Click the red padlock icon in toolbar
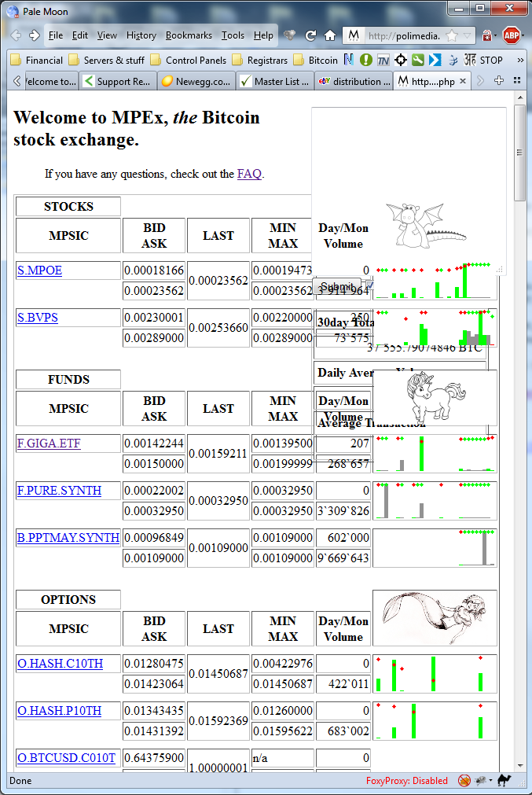Image resolution: width=532 pixels, height=795 pixels. pyautogui.click(x=486, y=35)
